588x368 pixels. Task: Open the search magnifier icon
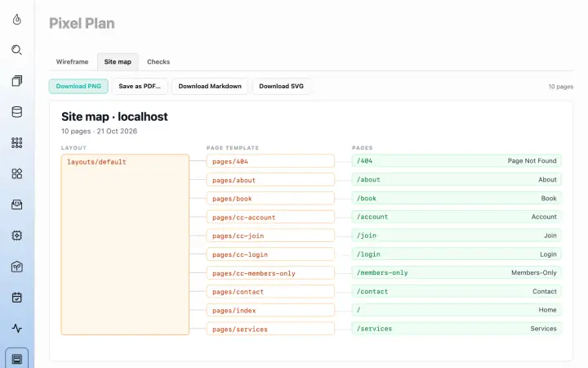coord(17,50)
